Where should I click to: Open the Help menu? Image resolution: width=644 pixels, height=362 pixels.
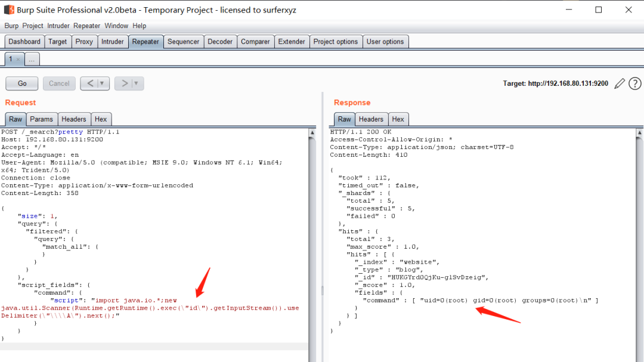[139, 26]
